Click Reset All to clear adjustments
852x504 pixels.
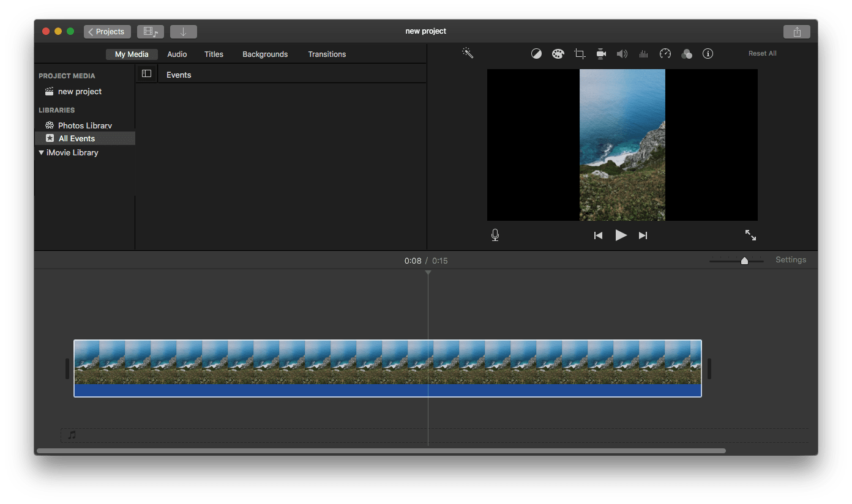coord(762,53)
